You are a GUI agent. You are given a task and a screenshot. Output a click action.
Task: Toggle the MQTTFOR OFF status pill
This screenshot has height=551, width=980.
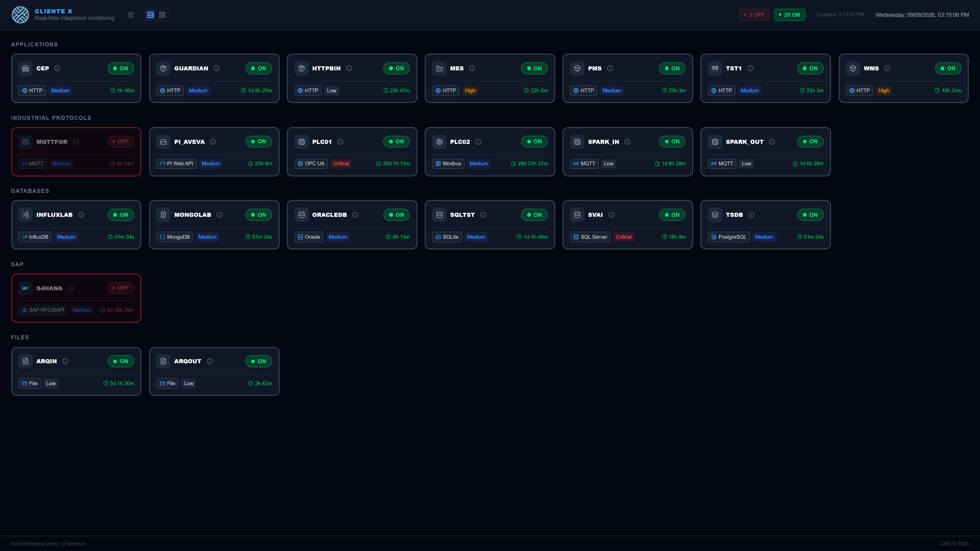click(121, 142)
